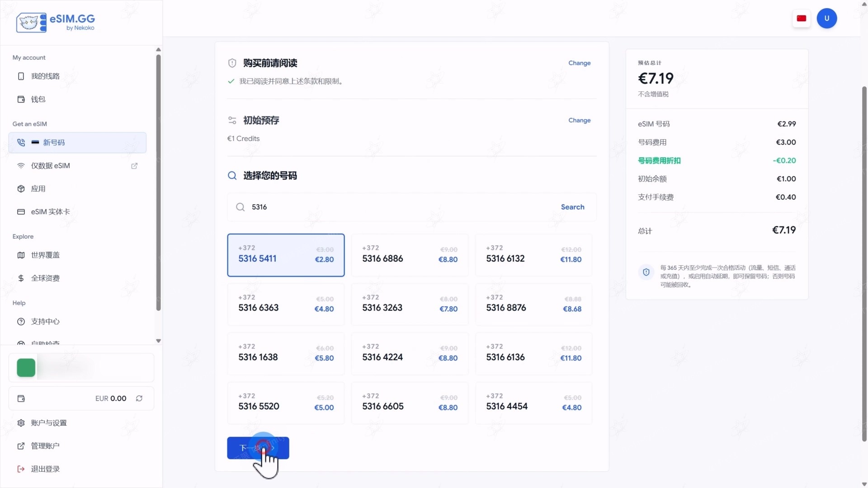Click the 应用 cube icon
The image size is (868, 488).
point(21,188)
